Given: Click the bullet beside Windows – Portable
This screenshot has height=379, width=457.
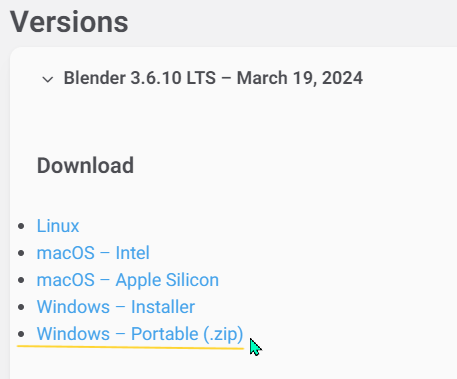Looking at the screenshot, I should pos(21,334).
